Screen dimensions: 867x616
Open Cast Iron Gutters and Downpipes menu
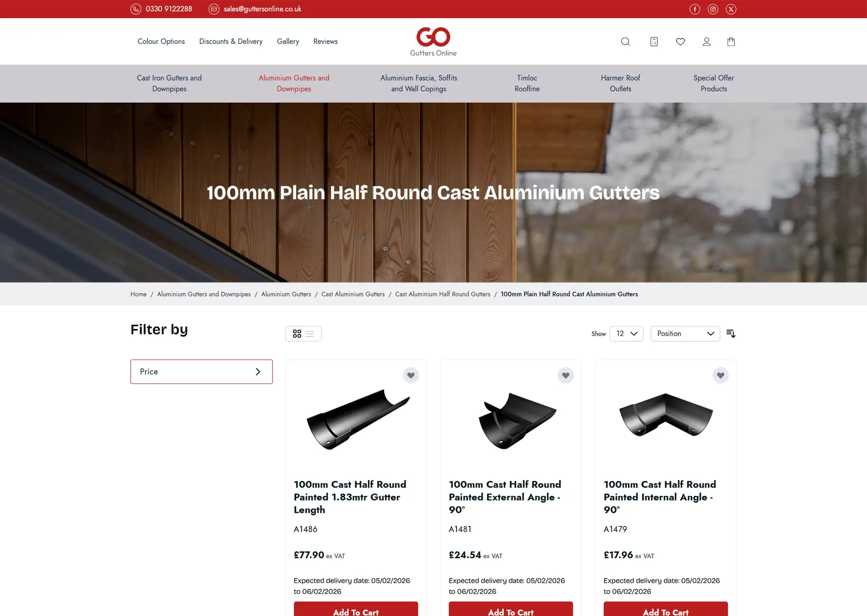coord(169,83)
